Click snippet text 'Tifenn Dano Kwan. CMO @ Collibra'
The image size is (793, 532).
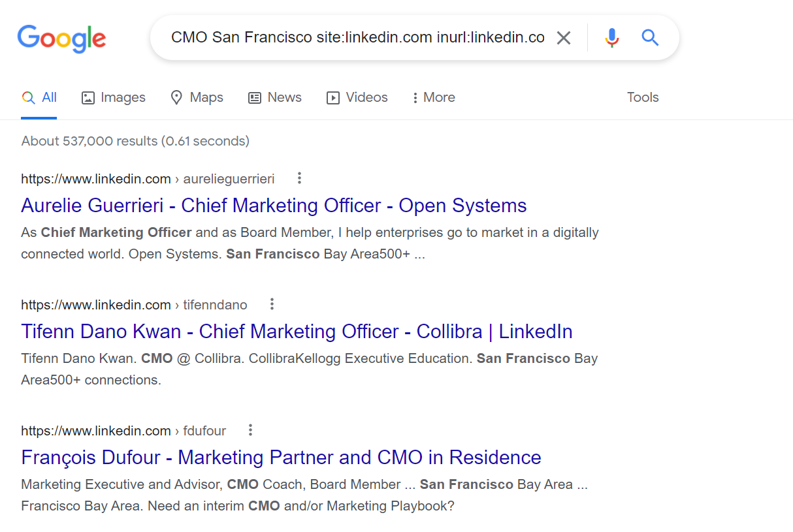coord(309,369)
